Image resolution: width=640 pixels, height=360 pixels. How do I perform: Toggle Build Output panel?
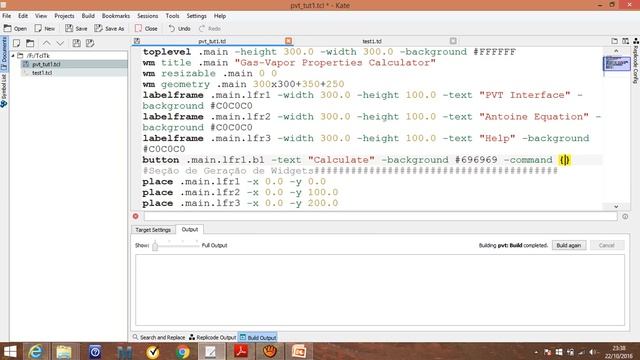point(258,338)
